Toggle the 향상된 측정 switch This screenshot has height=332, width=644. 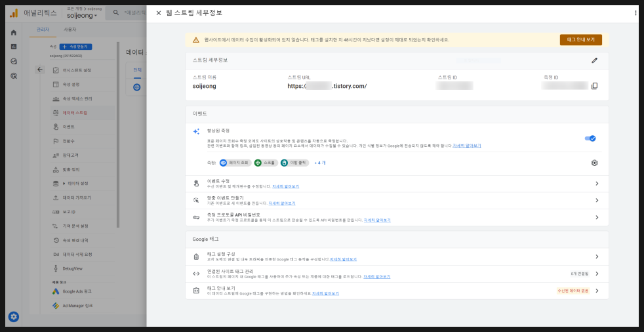point(590,138)
